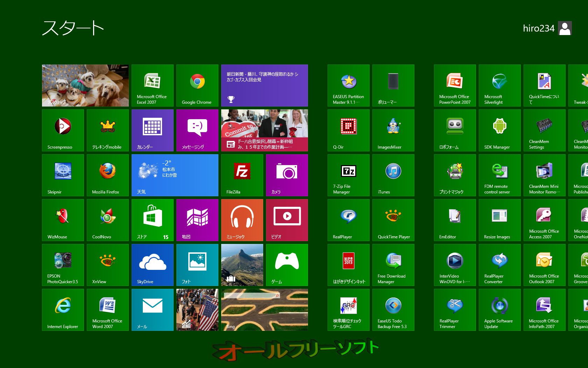588x368 pixels.
Task: Open the QuickTimeについて tile
Action: point(545,86)
